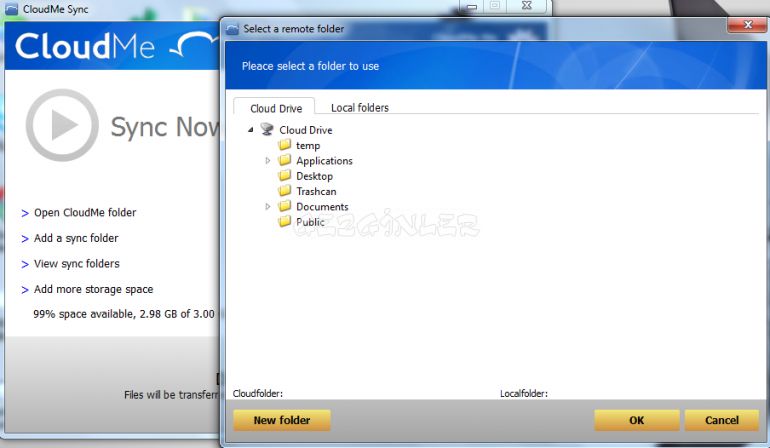Collapse the Cloud Drive root node
The height and width of the screenshot is (448, 770).
pos(250,130)
